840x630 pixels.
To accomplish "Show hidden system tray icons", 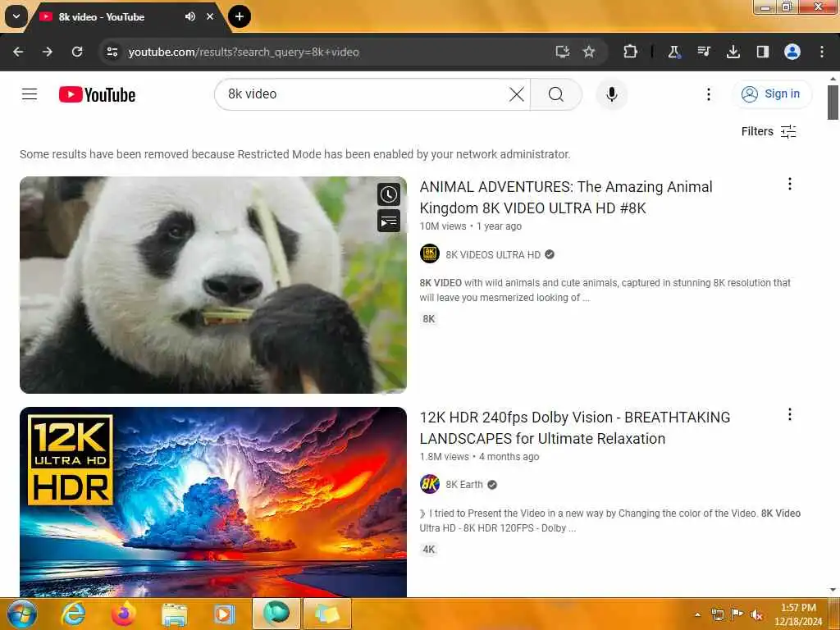I will [x=697, y=615].
